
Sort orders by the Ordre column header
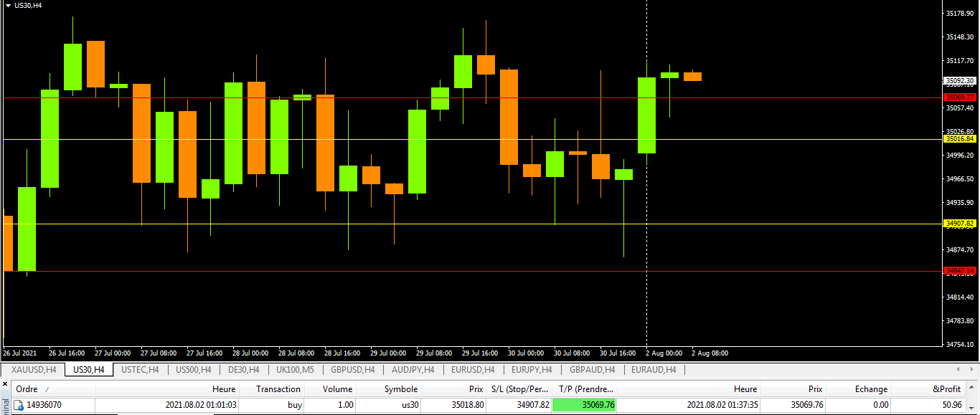(x=27, y=389)
